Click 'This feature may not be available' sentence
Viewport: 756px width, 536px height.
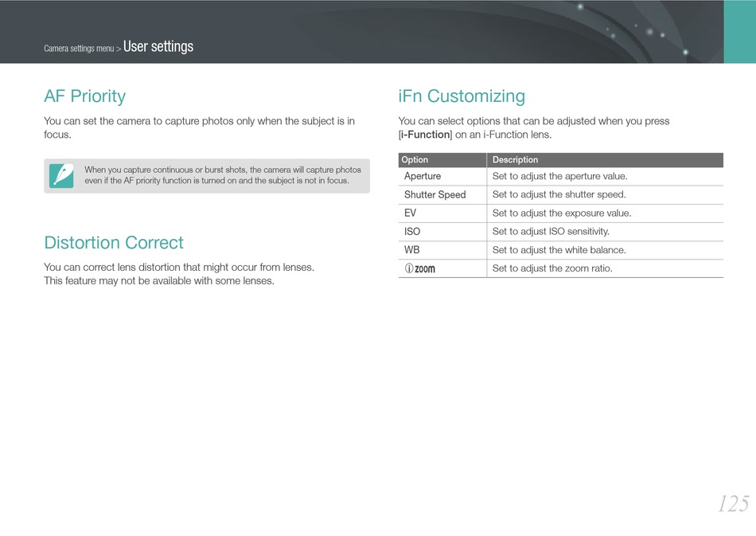click(x=159, y=281)
